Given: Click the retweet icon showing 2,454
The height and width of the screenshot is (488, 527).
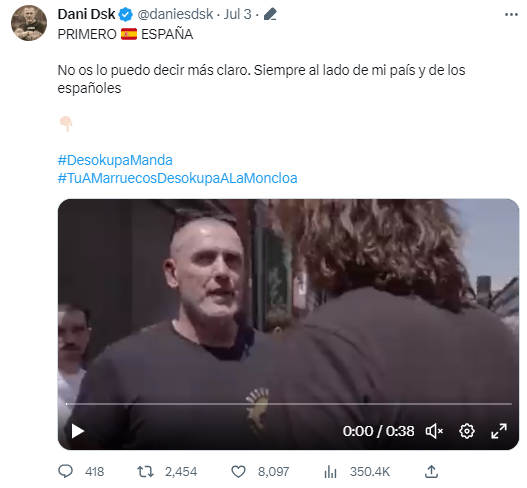Looking at the screenshot, I should pyautogui.click(x=146, y=472).
